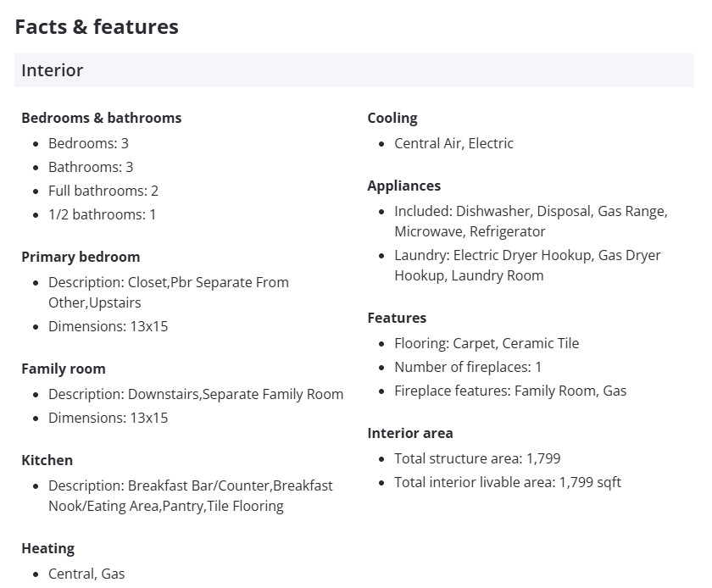Click the Kitchen subheading
The image size is (712, 588).
[x=47, y=460]
